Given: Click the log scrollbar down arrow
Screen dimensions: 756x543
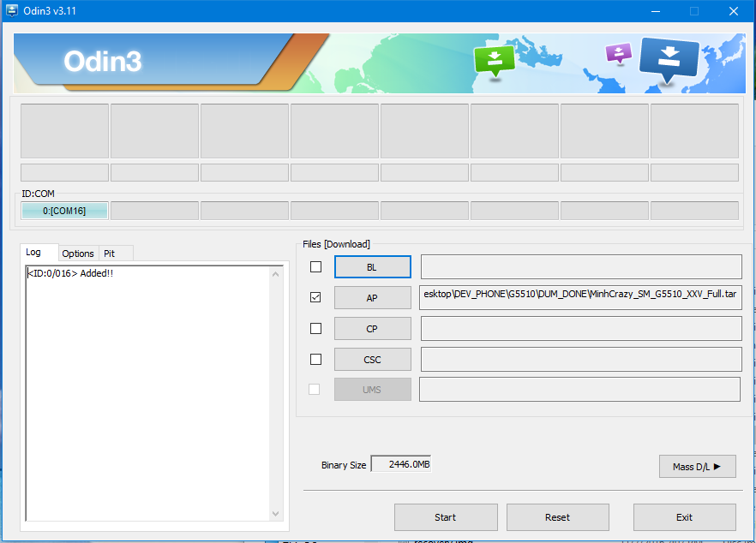Looking at the screenshot, I should tap(276, 514).
